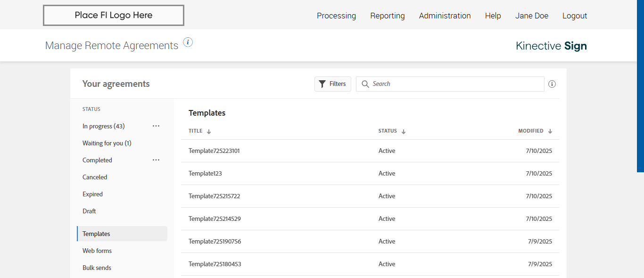Sort by Status arrow icon
The width and height of the screenshot is (644, 278).
point(404,131)
